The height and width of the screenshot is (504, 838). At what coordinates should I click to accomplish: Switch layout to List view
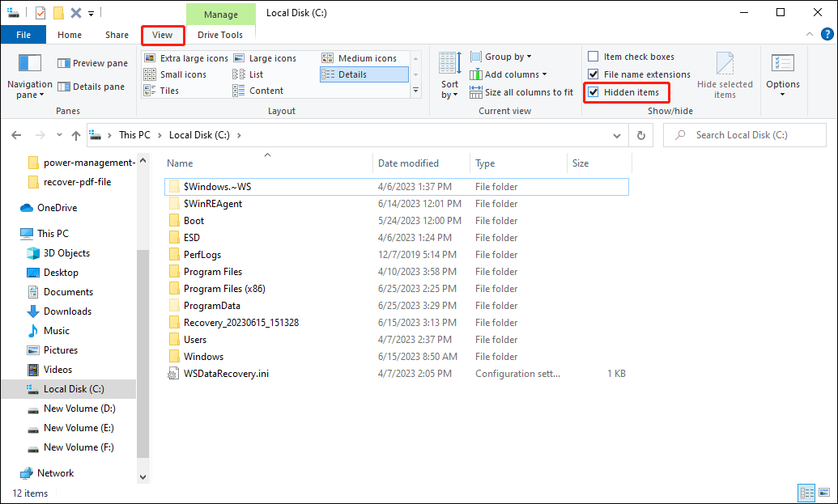pos(248,74)
